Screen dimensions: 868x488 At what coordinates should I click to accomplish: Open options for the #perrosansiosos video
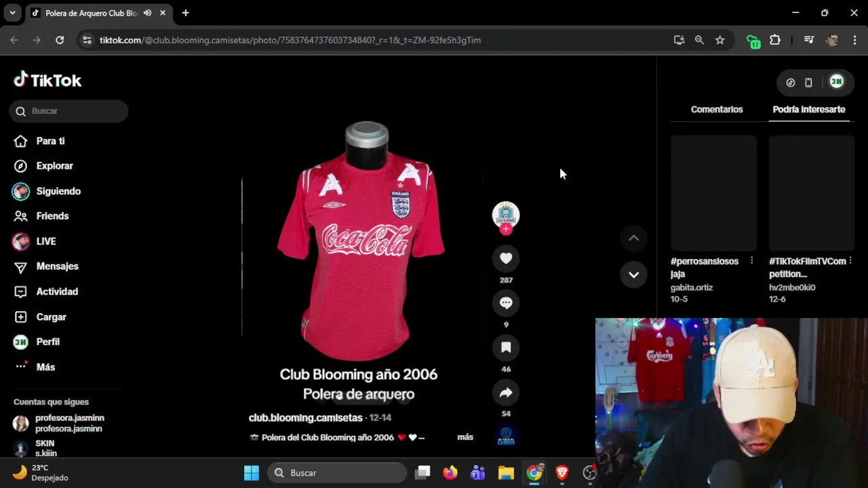751,261
